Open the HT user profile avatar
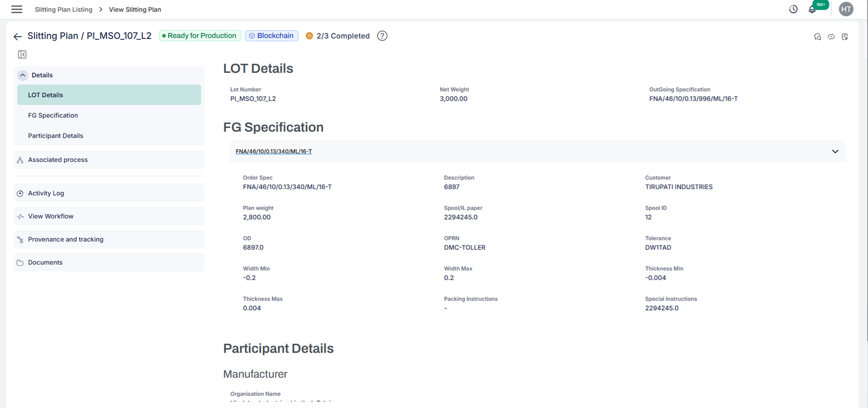 (846, 9)
